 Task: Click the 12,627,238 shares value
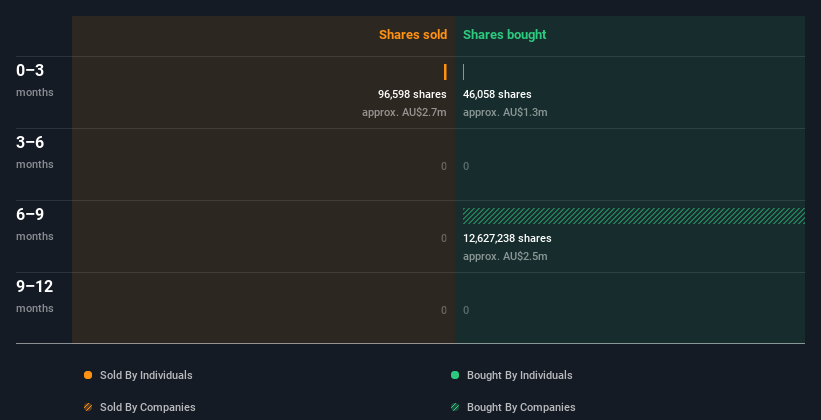click(507, 238)
